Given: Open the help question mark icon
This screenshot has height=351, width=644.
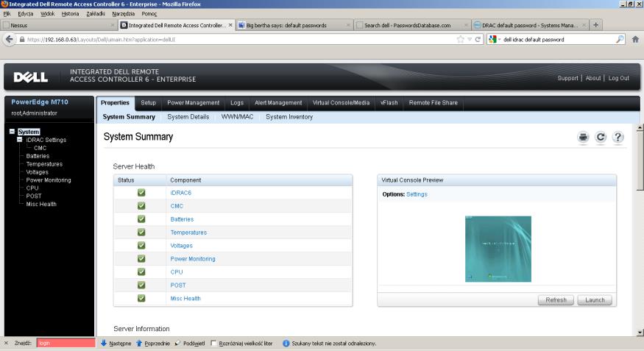Looking at the screenshot, I should [618, 137].
